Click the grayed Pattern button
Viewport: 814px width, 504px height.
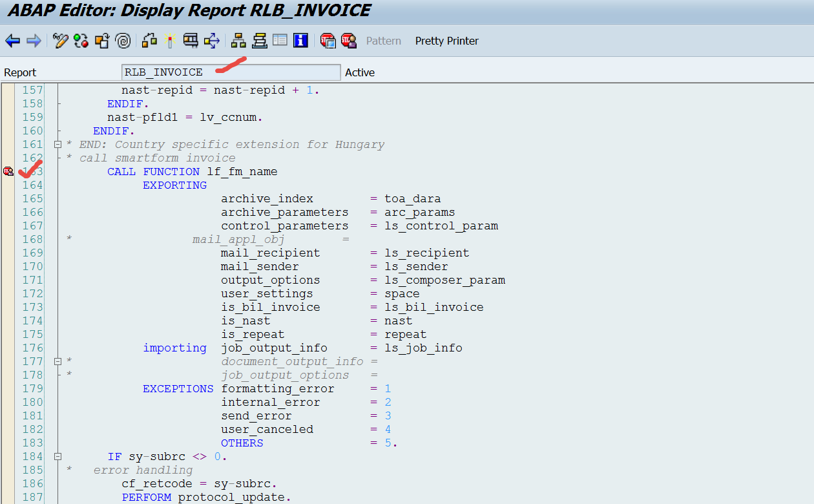[x=384, y=41]
